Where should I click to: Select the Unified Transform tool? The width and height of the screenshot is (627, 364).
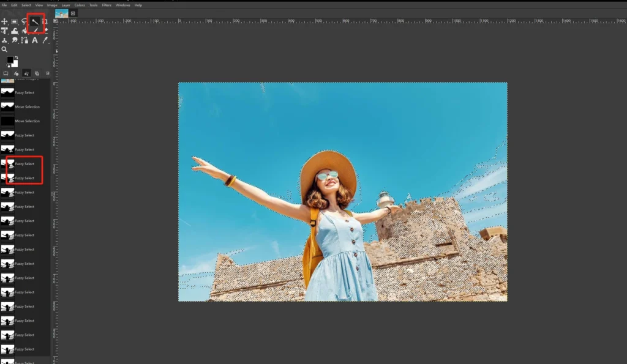(4, 31)
